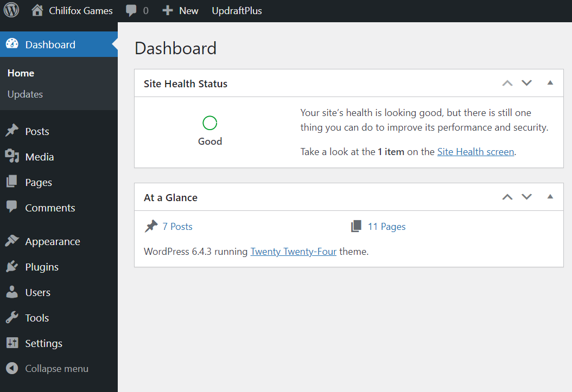Select the Settings icon in the sidebar
Image resolution: width=572 pixels, height=392 pixels.
12,343
